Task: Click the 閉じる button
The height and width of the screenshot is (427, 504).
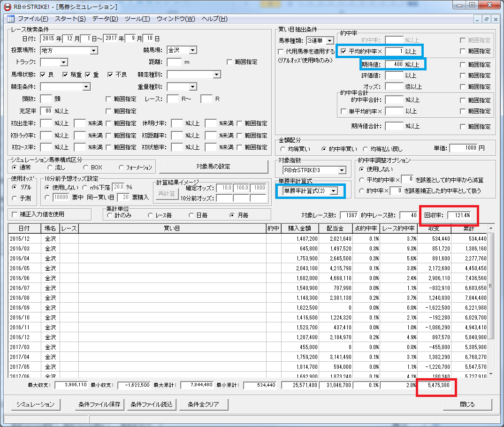Action: click(467, 404)
